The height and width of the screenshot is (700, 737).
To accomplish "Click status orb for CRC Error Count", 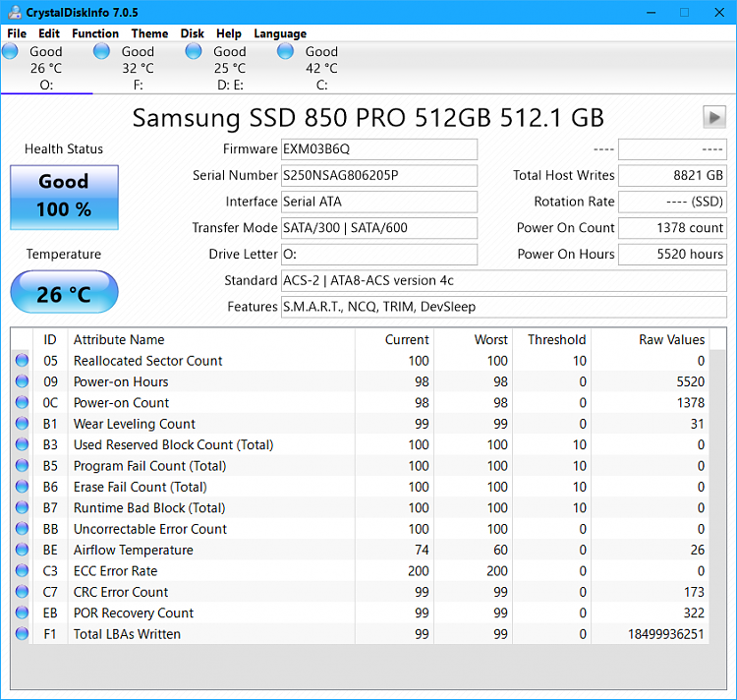I will (22, 592).
